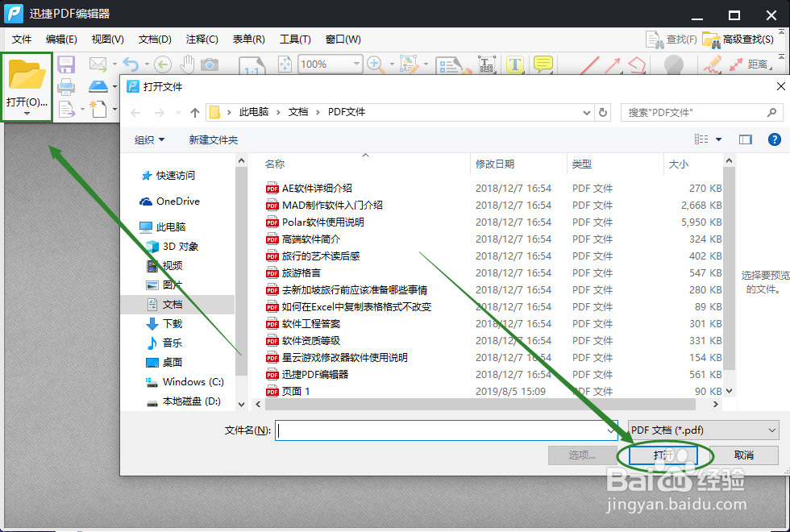Click the 打开 button in dialog
The width and height of the screenshot is (790, 532).
[x=663, y=455]
